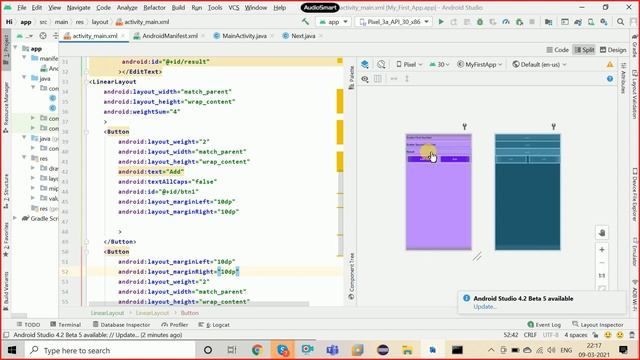Expand the Gradle Scripts tree node
640x360 pixels.
16,218
